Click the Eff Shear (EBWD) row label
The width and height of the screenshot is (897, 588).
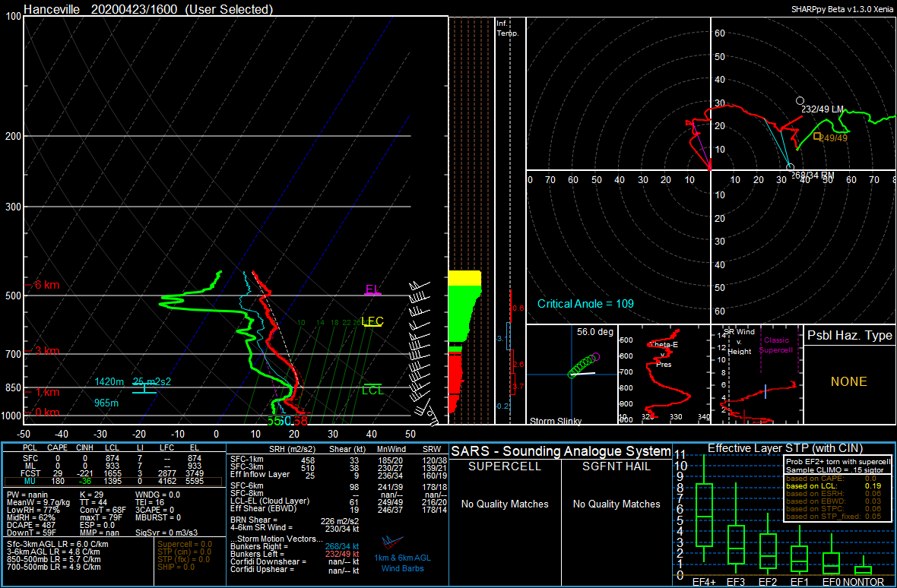(x=264, y=509)
